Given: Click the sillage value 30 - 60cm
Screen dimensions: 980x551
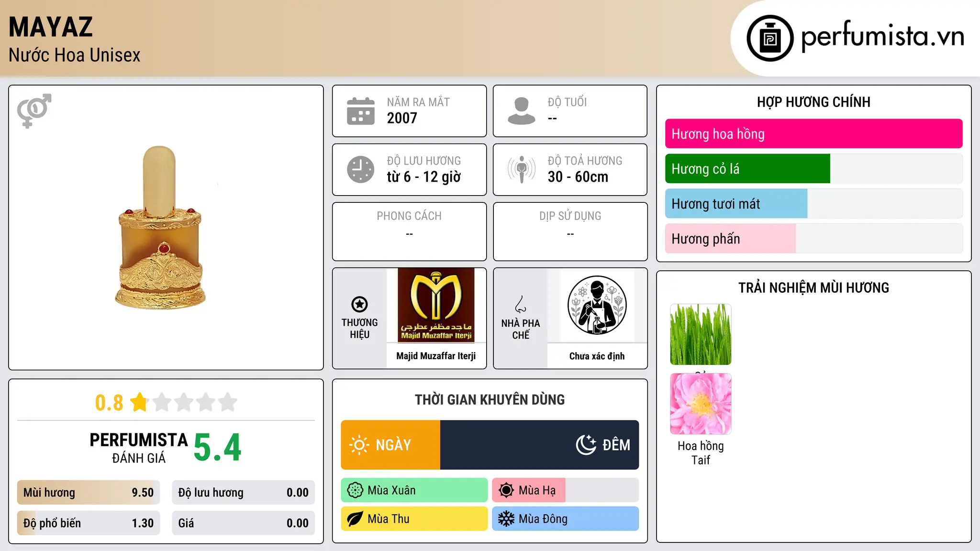Looking at the screenshot, I should click(x=578, y=177).
